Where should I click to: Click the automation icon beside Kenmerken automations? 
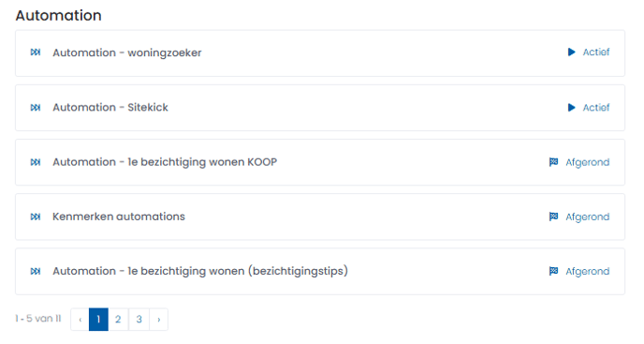(36, 217)
